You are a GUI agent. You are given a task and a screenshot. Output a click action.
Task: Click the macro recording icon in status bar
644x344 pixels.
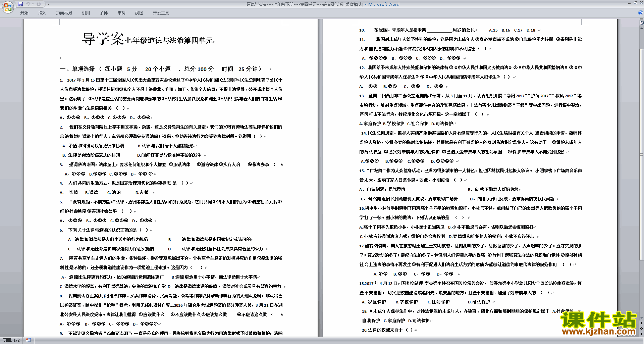pos(28,340)
